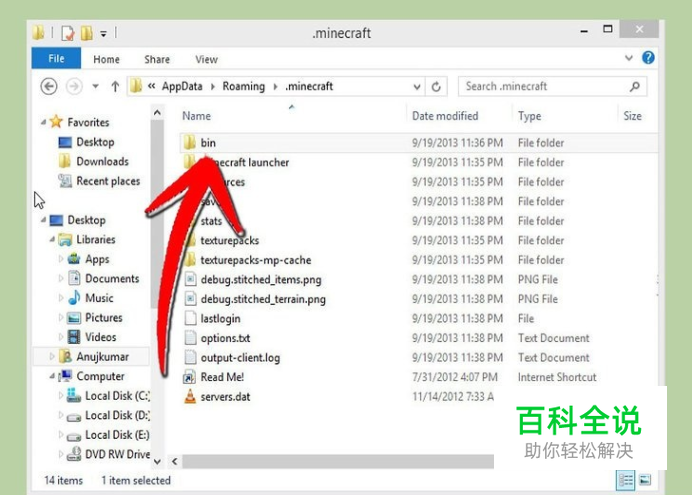Image resolution: width=692 pixels, height=495 pixels.
Task: Select Local Disk (C:) drive
Action: (x=109, y=396)
